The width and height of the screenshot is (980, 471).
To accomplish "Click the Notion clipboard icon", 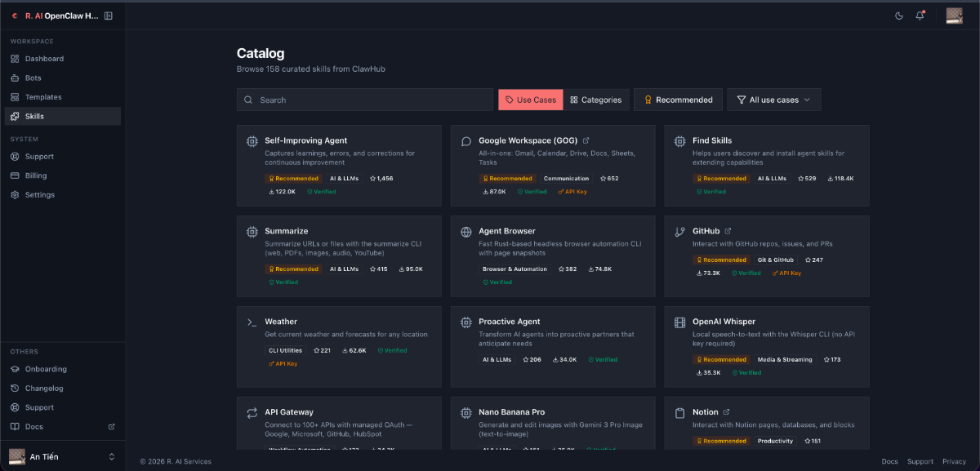I will (680, 413).
